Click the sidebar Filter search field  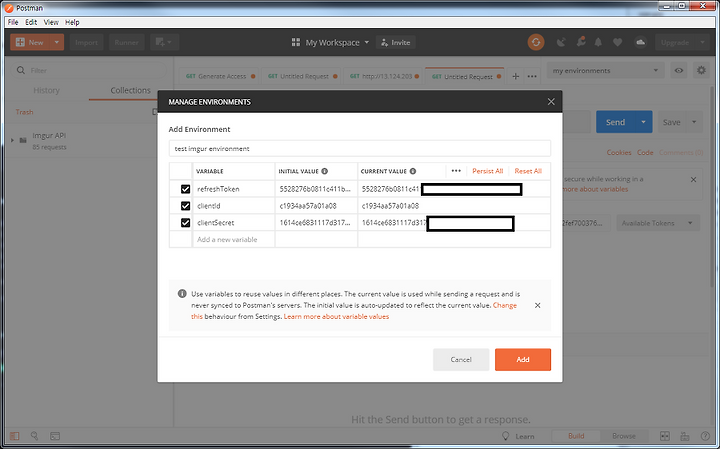pos(89,70)
